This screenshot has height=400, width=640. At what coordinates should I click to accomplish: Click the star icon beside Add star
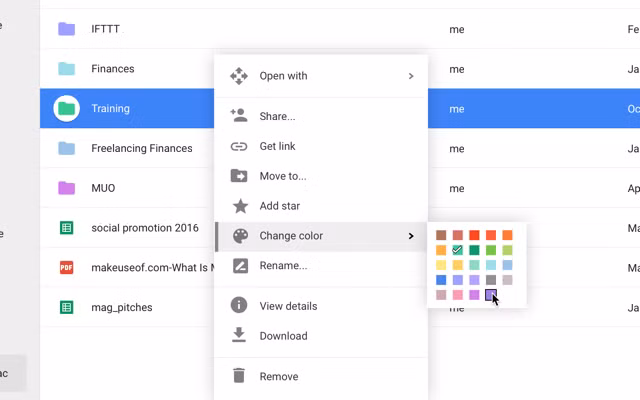(239, 206)
